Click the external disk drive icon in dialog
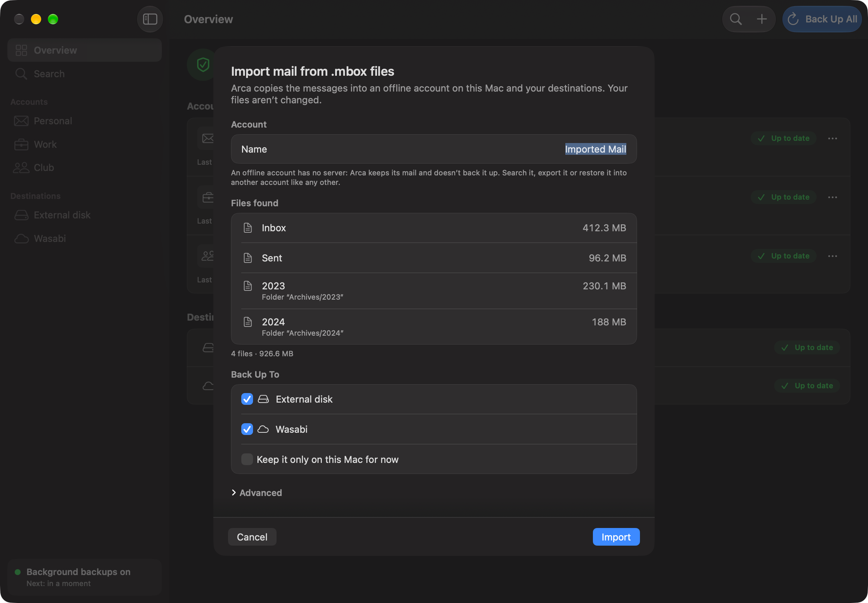Viewport: 868px width, 603px height. tap(263, 399)
